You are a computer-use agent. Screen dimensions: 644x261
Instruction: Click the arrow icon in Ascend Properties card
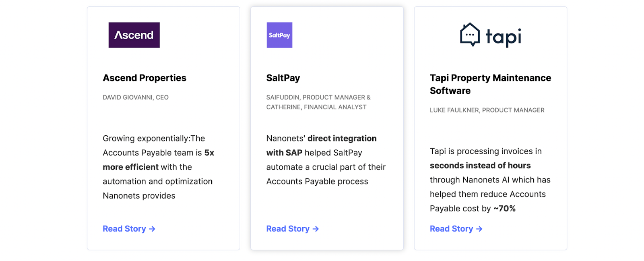point(152,229)
